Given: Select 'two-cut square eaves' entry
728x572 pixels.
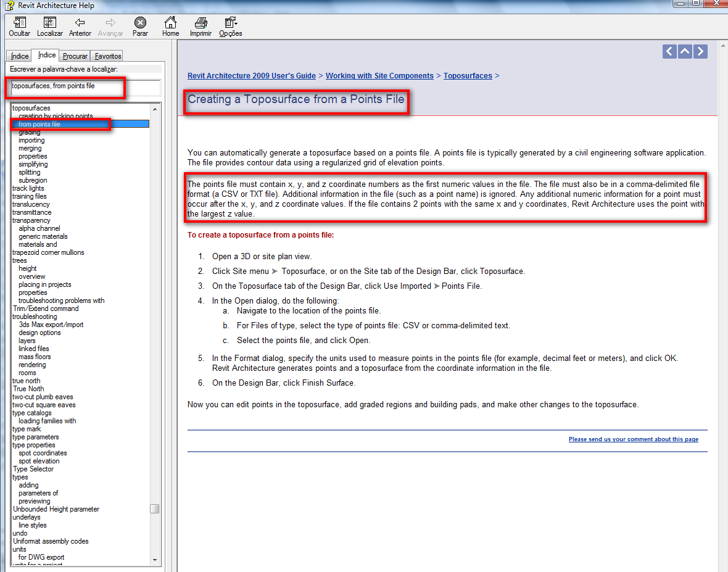Looking at the screenshot, I should pos(44,405).
